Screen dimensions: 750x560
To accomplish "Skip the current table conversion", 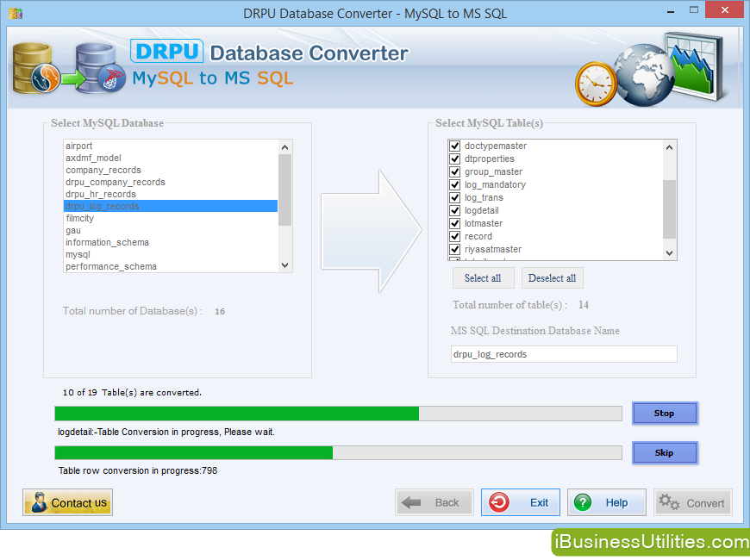I will (665, 452).
